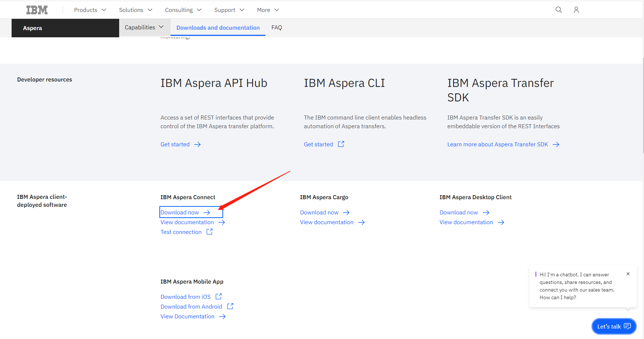Screen dimensions: 644x339
Task: Expand the More menu
Action: click(x=268, y=10)
